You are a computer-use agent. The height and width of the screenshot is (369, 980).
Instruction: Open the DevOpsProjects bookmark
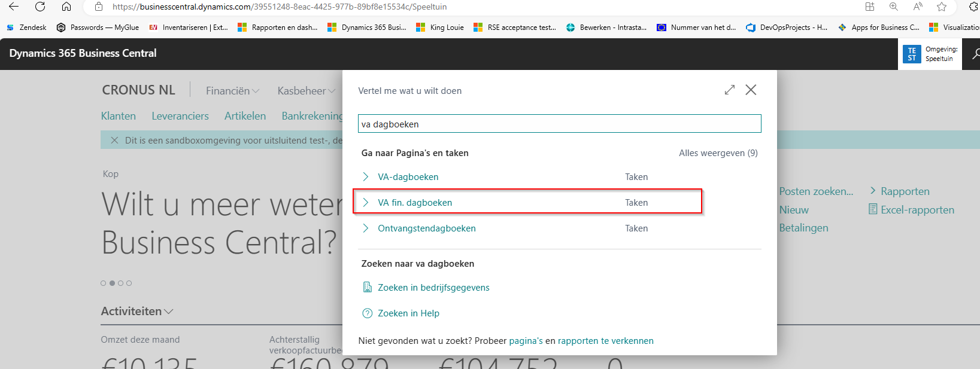click(x=787, y=28)
